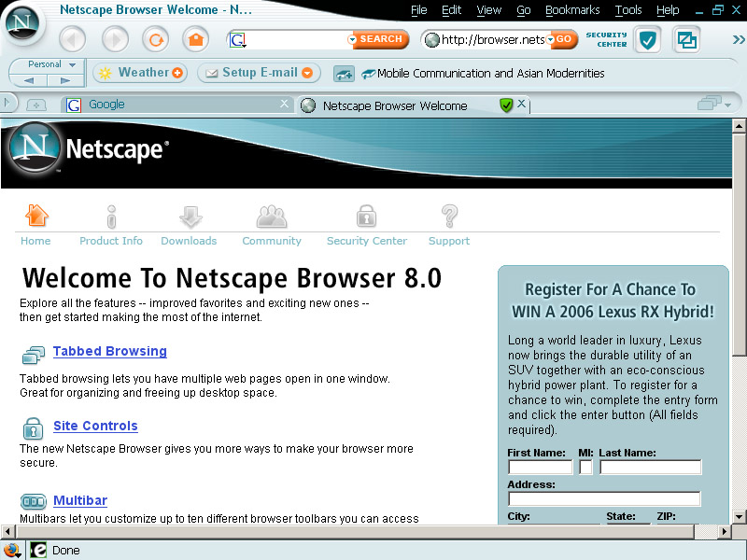Click the First Name input field
The width and height of the screenshot is (747, 560).
point(540,468)
